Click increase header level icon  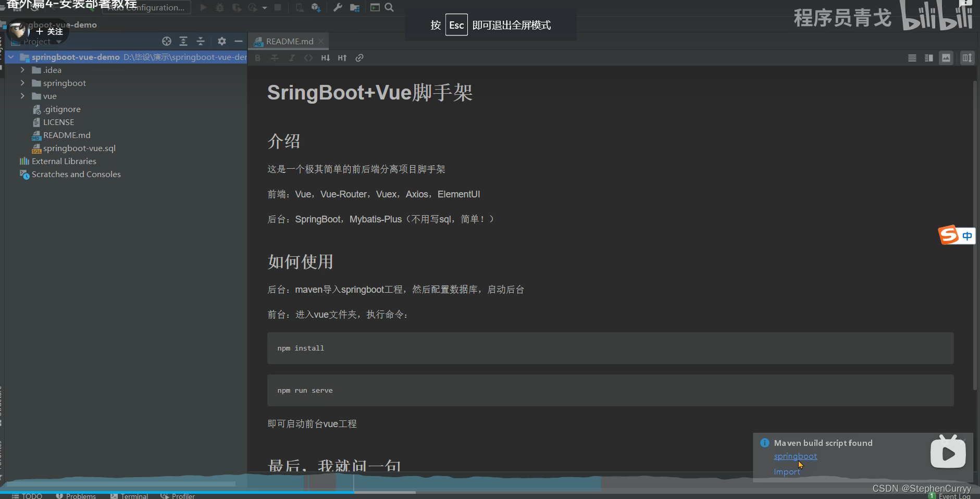[342, 58]
